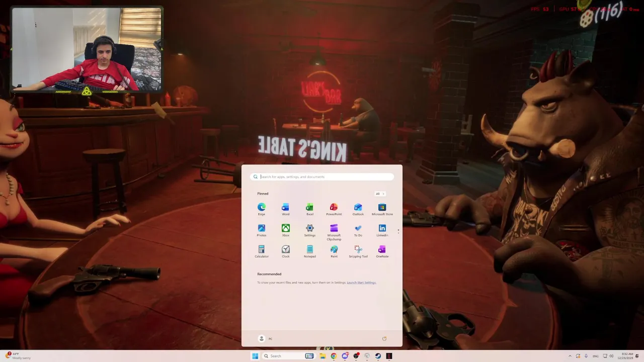Launch Microsoft Clipchamp
Viewport: 644px width, 362px height.
coord(334,232)
